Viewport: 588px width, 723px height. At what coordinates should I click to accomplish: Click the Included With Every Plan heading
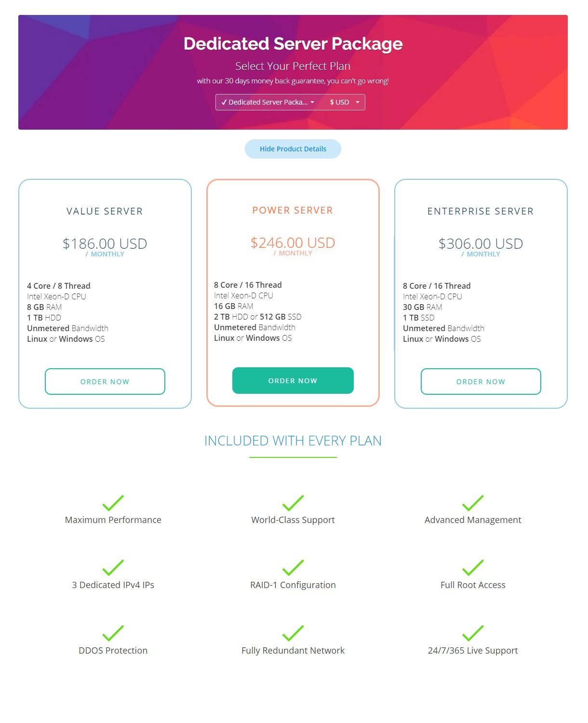pyautogui.click(x=293, y=441)
